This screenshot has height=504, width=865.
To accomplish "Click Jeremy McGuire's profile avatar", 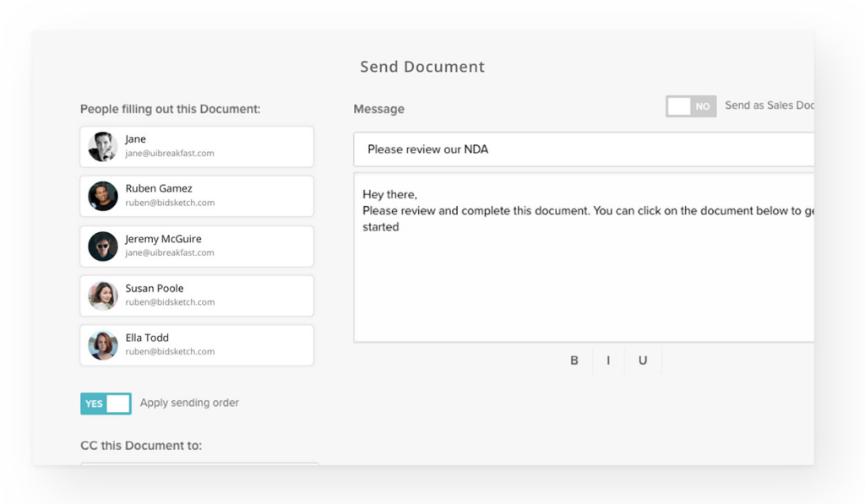I will coord(102,246).
